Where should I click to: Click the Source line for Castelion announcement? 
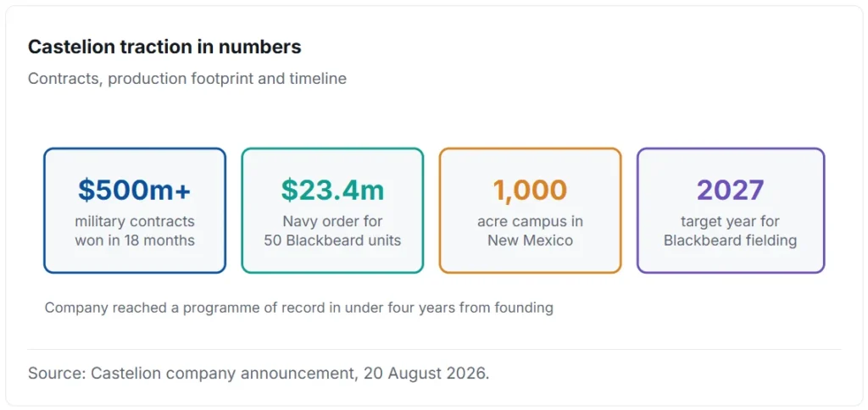coord(259,373)
